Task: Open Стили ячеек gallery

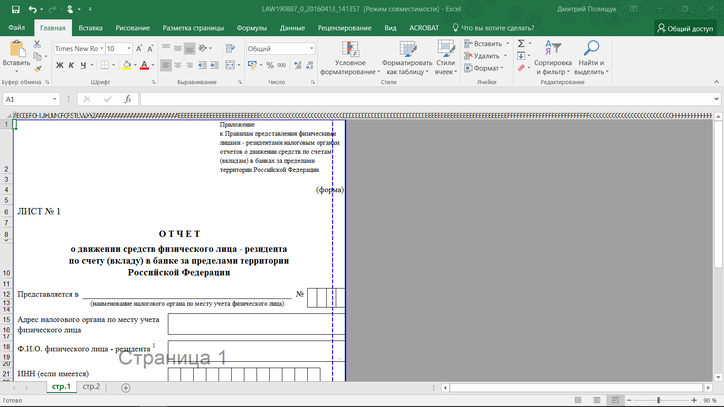Action: 446,58
